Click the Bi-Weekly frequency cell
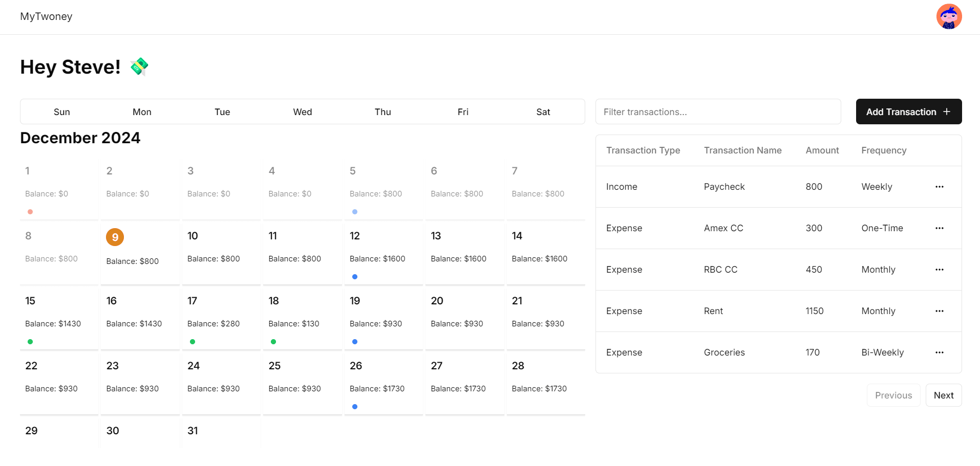The height and width of the screenshot is (466, 980). pos(882,352)
